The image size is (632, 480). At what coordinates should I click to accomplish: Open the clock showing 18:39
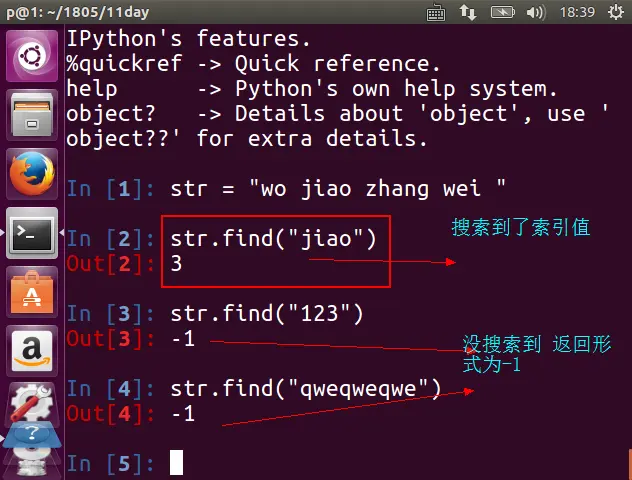click(x=577, y=12)
